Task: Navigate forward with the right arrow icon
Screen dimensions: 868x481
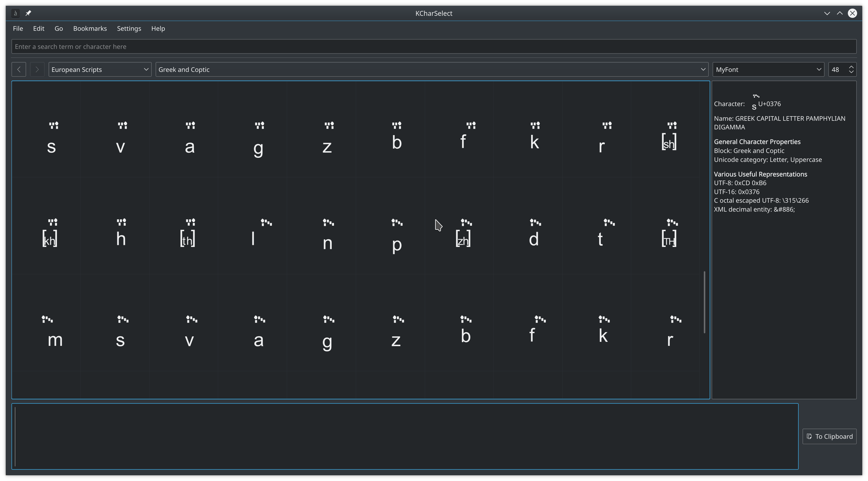Action: [x=37, y=69]
